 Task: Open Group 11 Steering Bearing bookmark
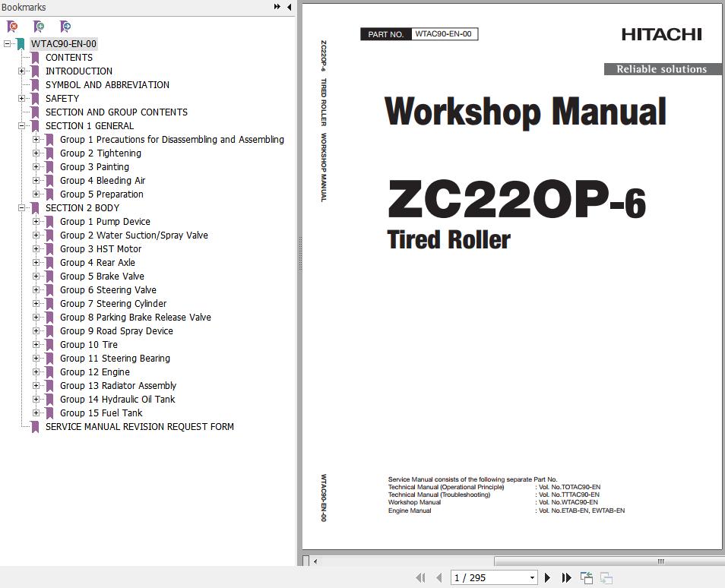coord(115,359)
